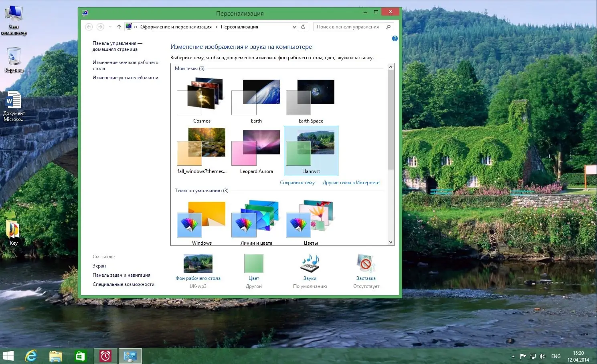Open 'Другие темы в Интернете' link
Viewport: 597px width, 364px height.
[351, 183]
